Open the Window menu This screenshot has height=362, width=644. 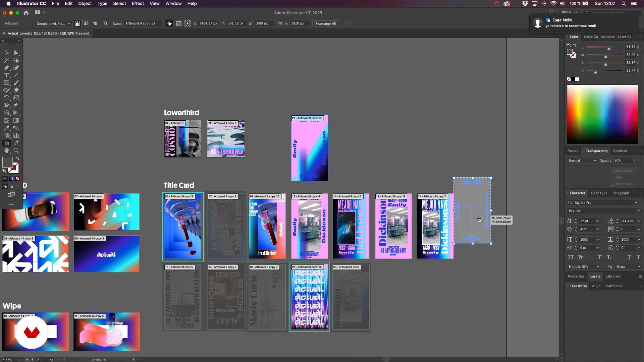click(173, 3)
